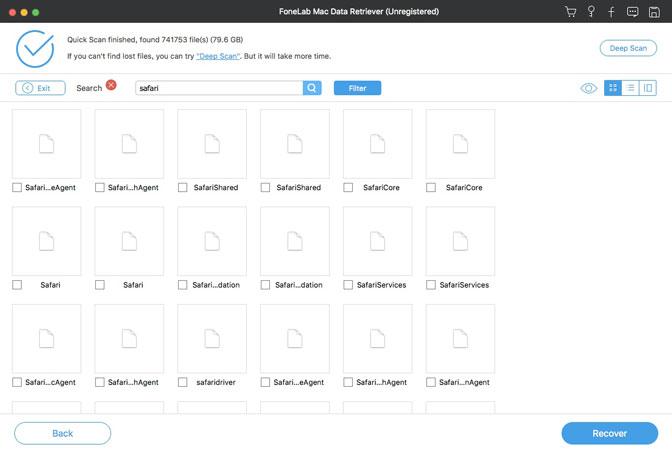Select the first SafariShared thumbnail
672x454 pixels.
tap(212, 144)
